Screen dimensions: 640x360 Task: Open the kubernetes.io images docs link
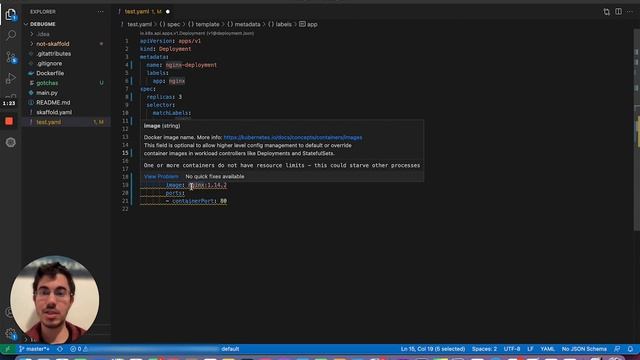click(x=293, y=138)
